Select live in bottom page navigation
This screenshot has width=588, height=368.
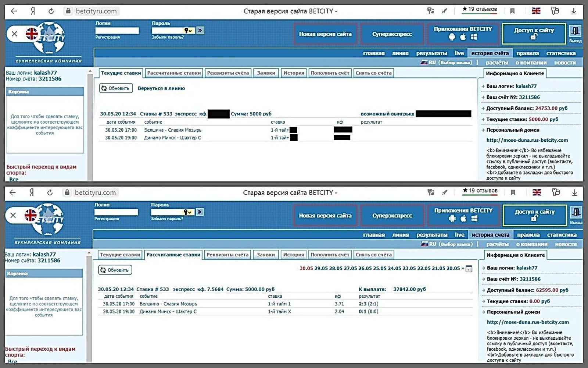[x=459, y=235]
